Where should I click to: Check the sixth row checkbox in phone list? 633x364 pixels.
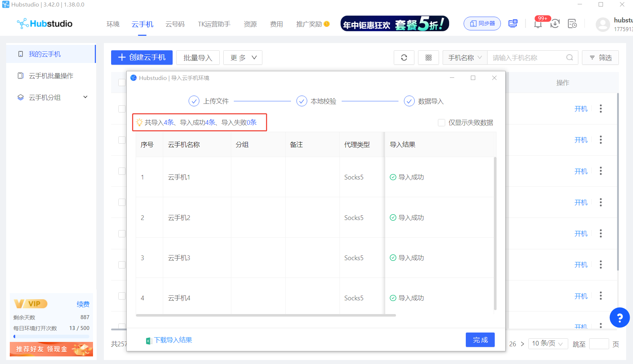click(x=122, y=264)
